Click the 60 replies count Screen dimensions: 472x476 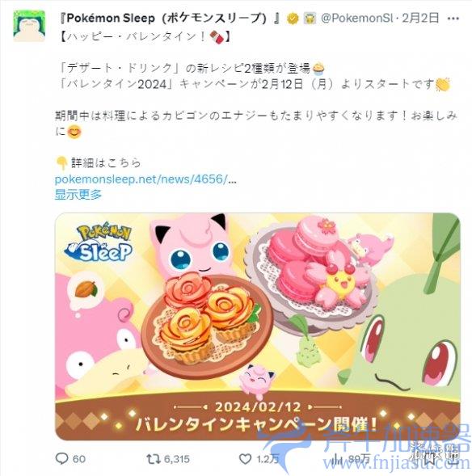pyautogui.click(x=79, y=459)
